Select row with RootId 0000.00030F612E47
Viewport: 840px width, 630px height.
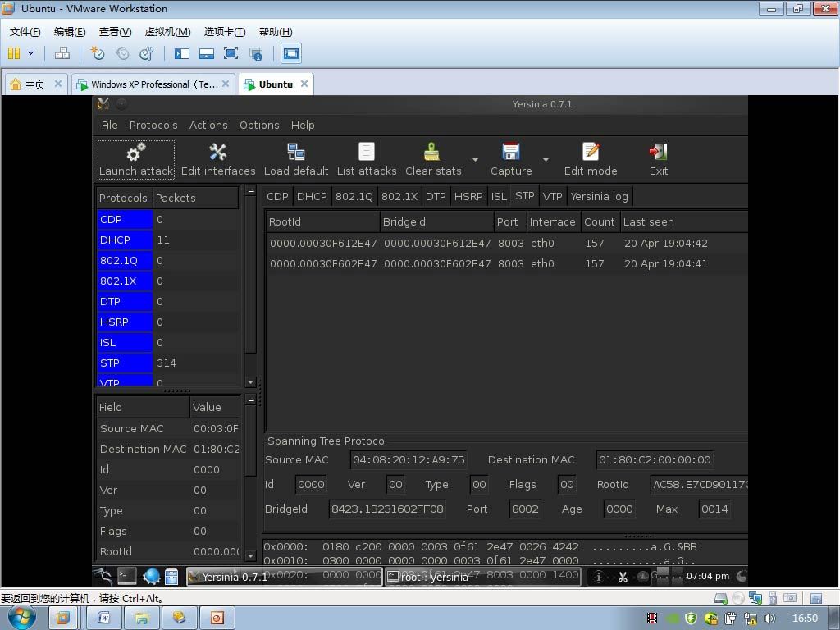click(506, 243)
